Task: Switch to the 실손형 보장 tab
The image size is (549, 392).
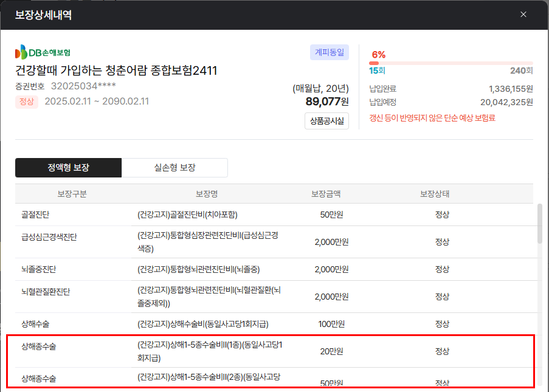Action: pyautogui.click(x=174, y=168)
